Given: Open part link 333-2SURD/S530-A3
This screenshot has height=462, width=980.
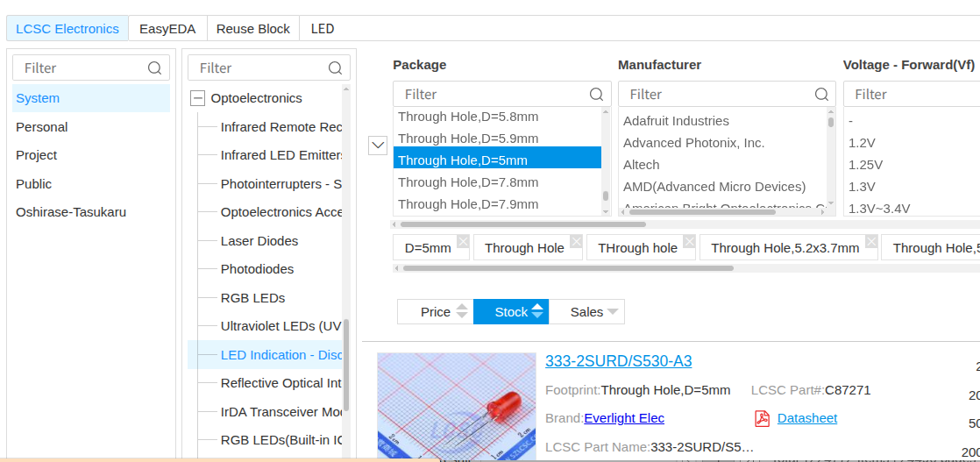Looking at the screenshot, I should (x=619, y=360).
